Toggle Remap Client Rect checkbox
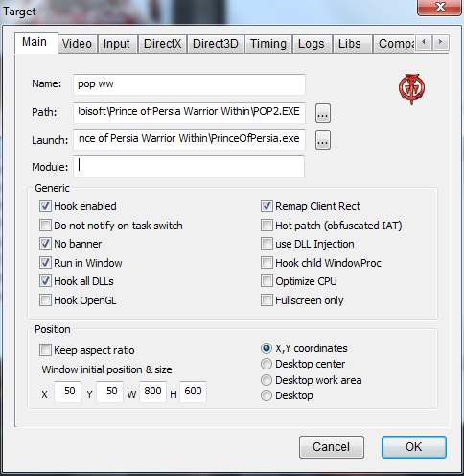The height and width of the screenshot is (476, 464). pyautogui.click(x=267, y=206)
